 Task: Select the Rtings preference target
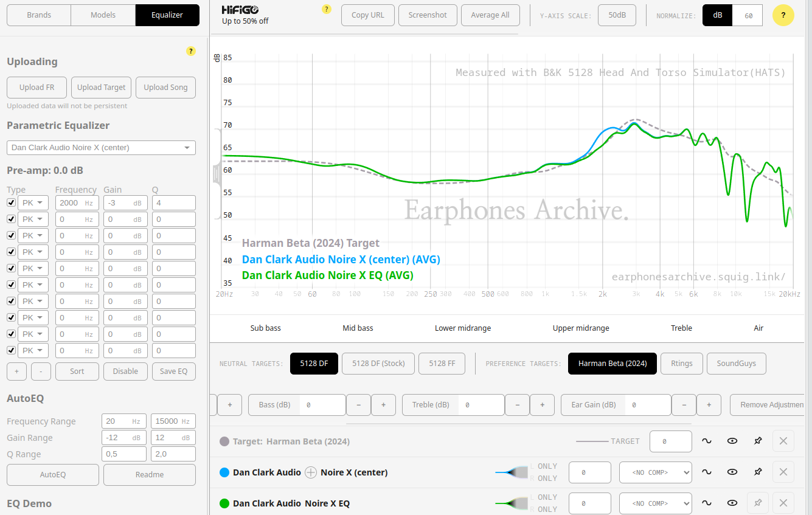tap(682, 364)
